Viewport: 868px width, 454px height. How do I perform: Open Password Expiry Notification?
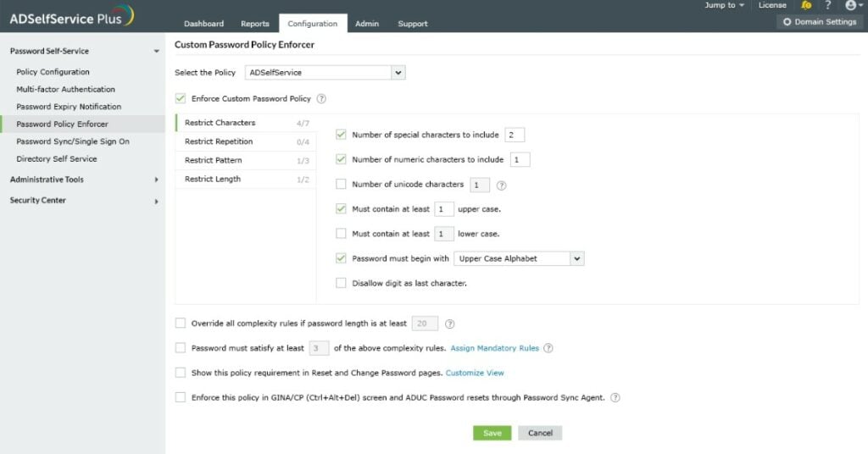[69, 107]
